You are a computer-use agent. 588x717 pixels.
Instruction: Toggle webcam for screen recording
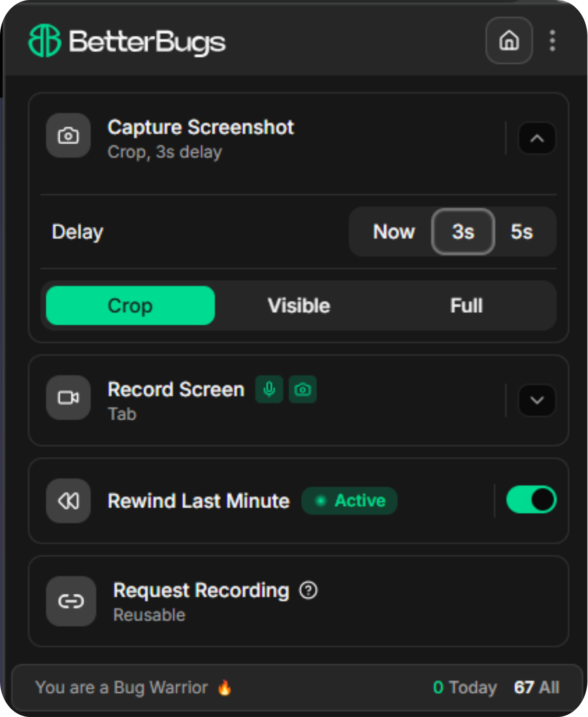pos(302,389)
